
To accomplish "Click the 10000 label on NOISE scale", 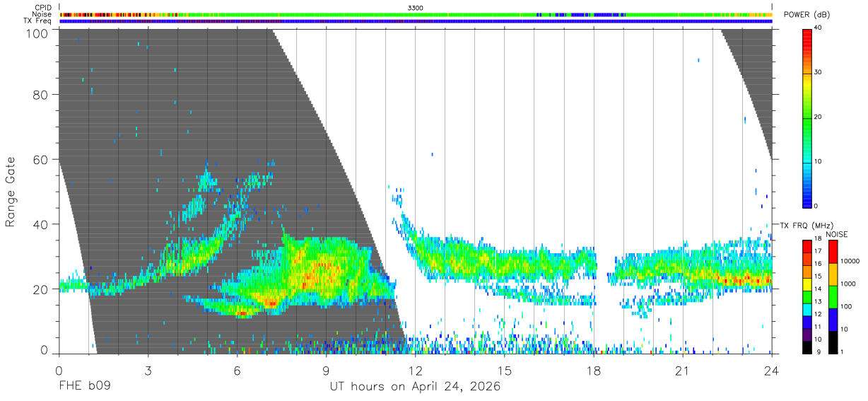I will pos(850,262).
